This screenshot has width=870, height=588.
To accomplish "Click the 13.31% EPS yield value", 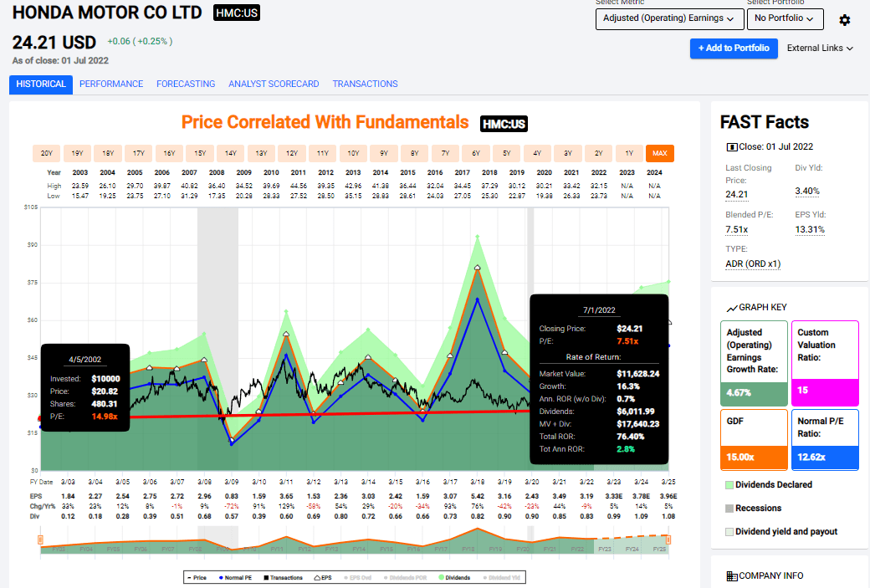I will tap(810, 230).
